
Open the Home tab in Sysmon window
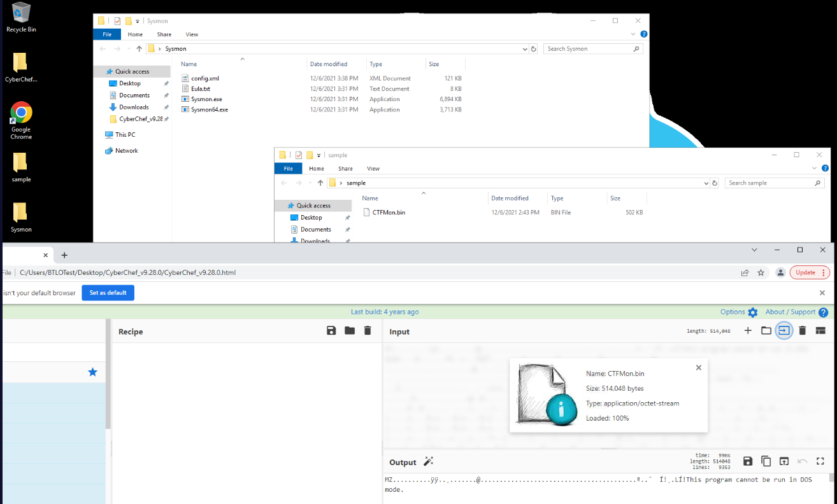[135, 34]
